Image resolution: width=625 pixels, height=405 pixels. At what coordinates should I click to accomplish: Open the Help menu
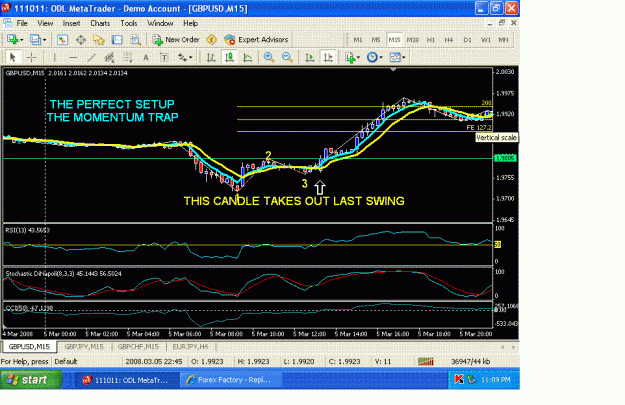tap(191, 23)
